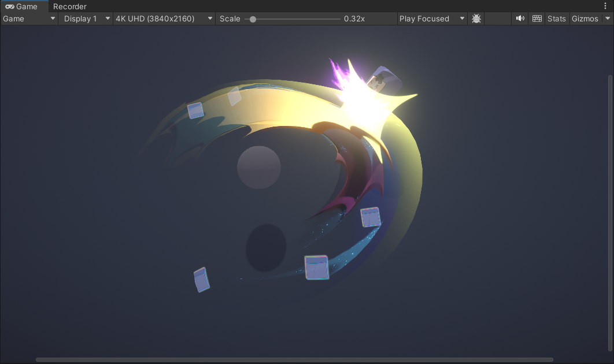
Task: Toggle the keyboard shortcuts icon
Action: (x=537, y=18)
